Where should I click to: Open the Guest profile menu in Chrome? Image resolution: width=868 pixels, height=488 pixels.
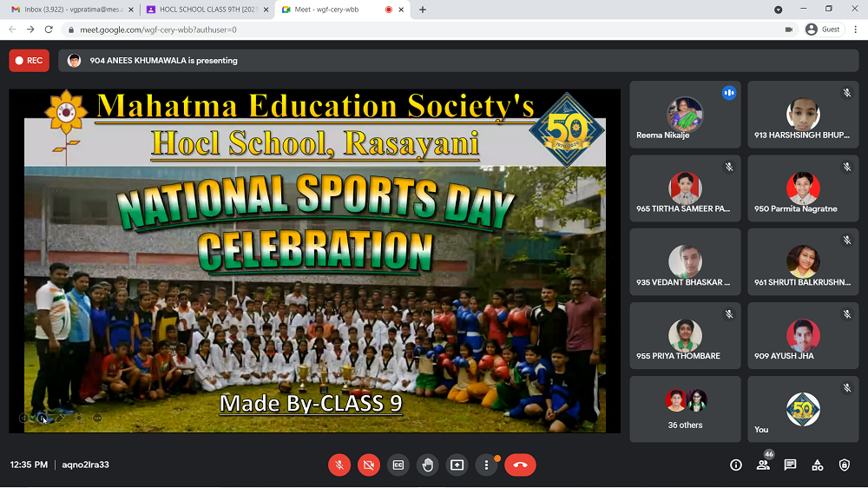(823, 29)
